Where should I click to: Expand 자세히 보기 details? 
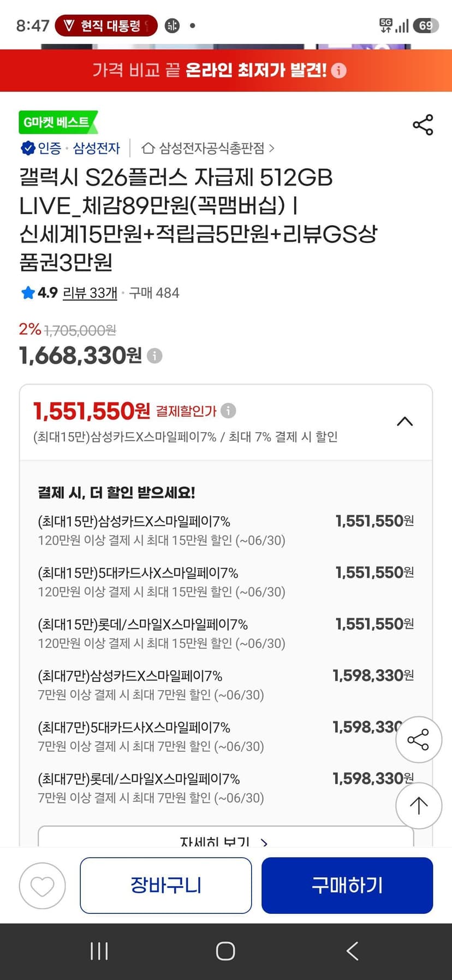click(225, 839)
